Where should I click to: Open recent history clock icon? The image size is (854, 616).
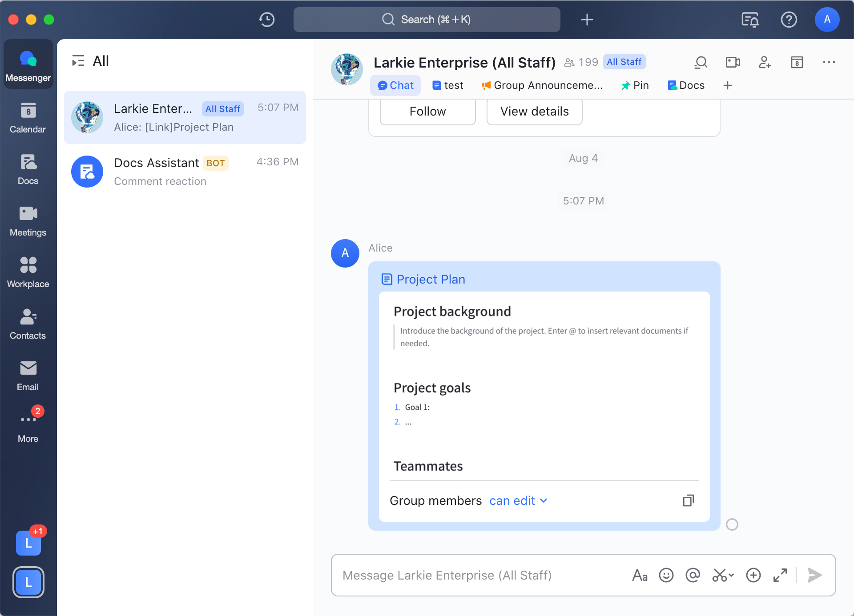pos(267,20)
